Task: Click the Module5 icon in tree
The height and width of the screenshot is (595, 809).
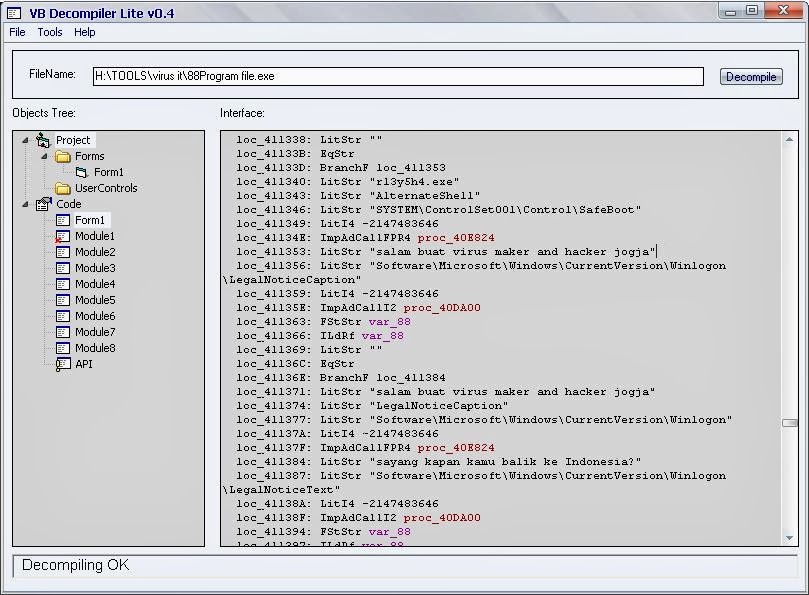Action: pyautogui.click(x=62, y=300)
